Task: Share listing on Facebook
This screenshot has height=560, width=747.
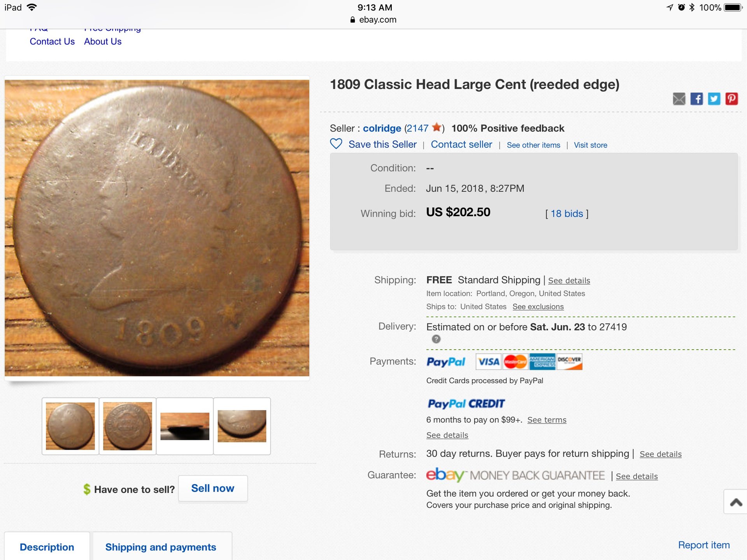Action: (x=696, y=99)
